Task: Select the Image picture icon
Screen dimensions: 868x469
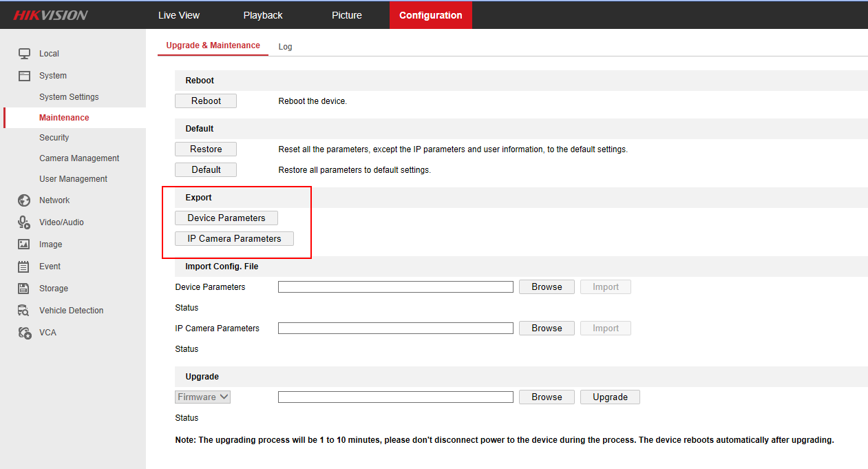Action: [x=24, y=244]
